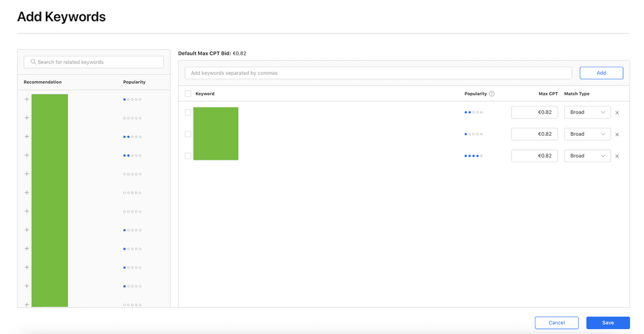Image resolution: width=644 pixels, height=334 pixels.
Task: Open Broad match type dropdown in second row
Action: (x=587, y=134)
